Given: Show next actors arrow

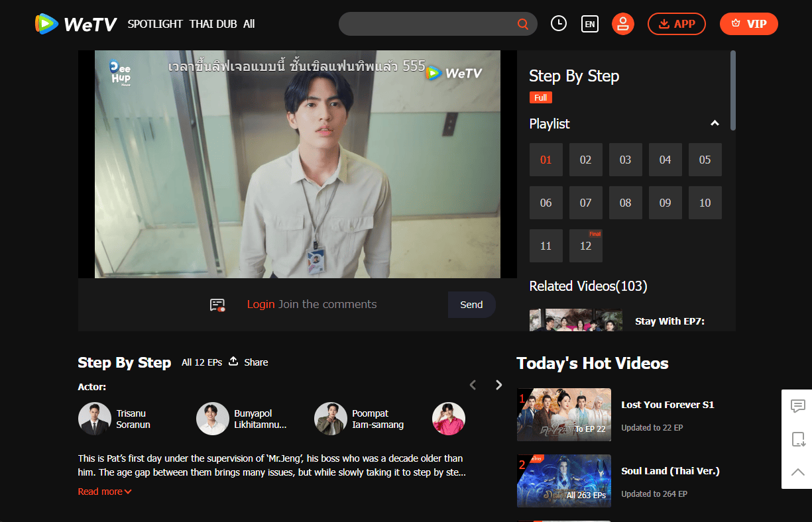Looking at the screenshot, I should tap(499, 385).
